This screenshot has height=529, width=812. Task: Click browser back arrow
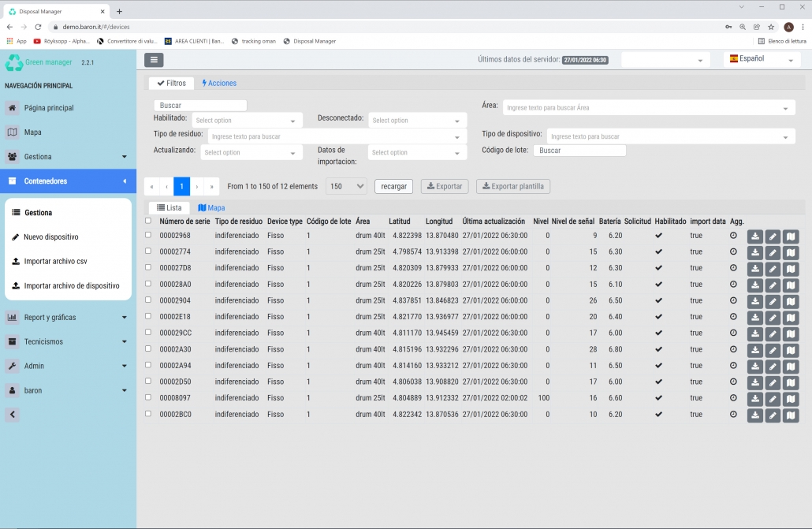(x=9, y=27)
